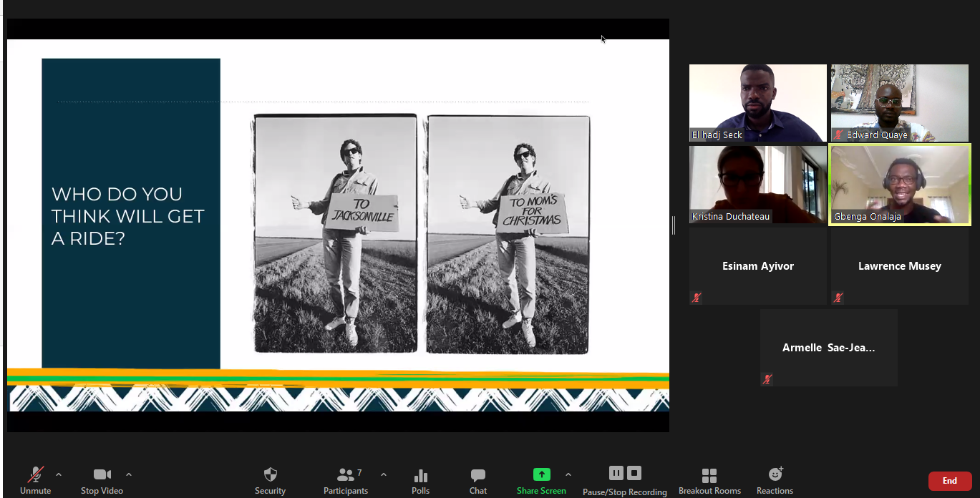Select El hadj Seck's video thumbnail
Image resolution: width=980 pixels, height=498 pixels.
pos(757,103)
